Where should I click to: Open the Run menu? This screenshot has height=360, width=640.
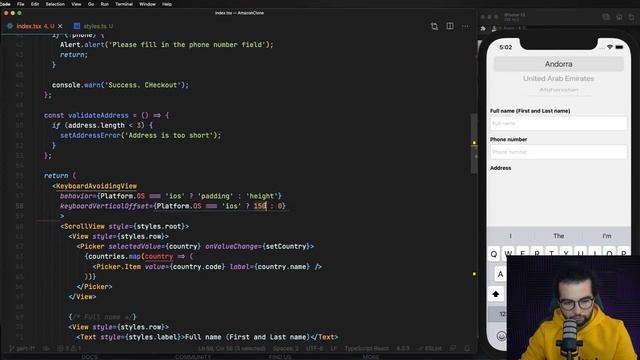click(104, 4)
